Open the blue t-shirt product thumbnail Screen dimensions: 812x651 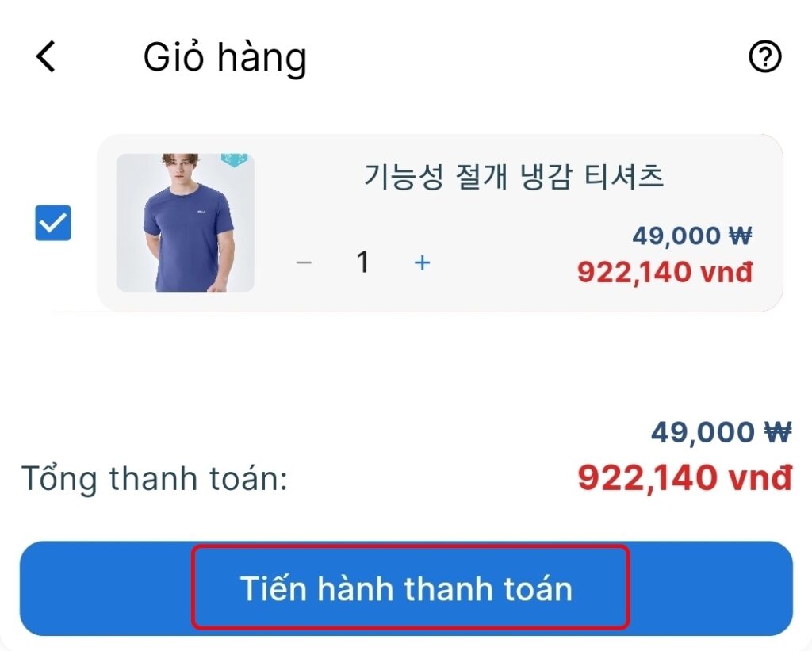tap(185, 223)
